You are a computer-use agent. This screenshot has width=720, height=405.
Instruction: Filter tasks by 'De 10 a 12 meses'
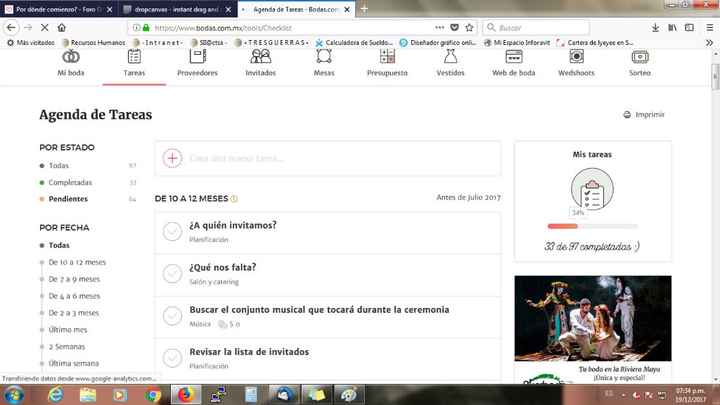(x=77, y=262)
